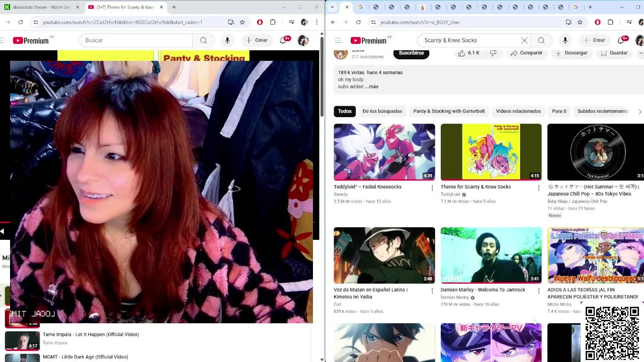Select Panty & Stocking with Garterbelt chip
This screenshot has height=362, width=644.
pyautogui.click(x=449, y=111)
